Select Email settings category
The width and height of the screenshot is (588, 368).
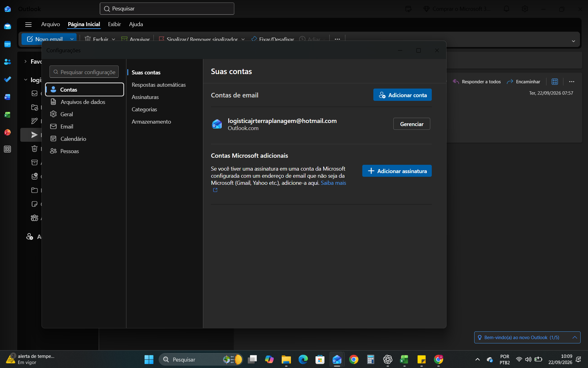pos(85,126)
